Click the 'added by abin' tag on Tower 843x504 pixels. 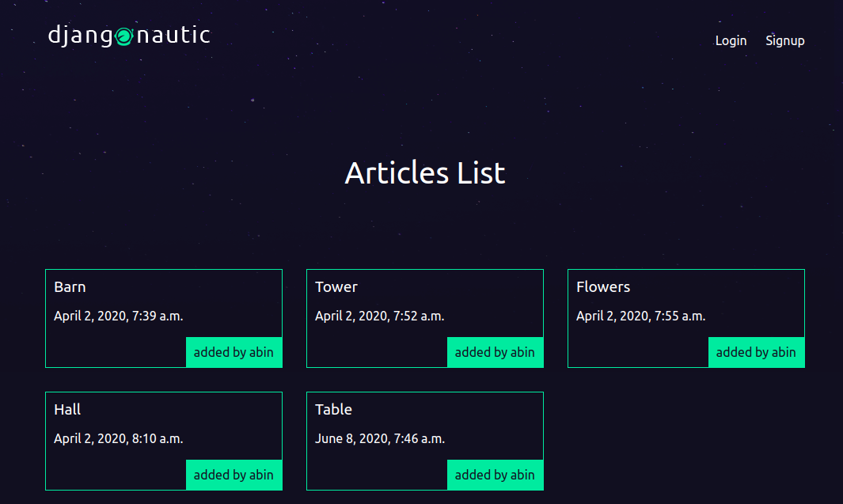[x=495, y=352]
